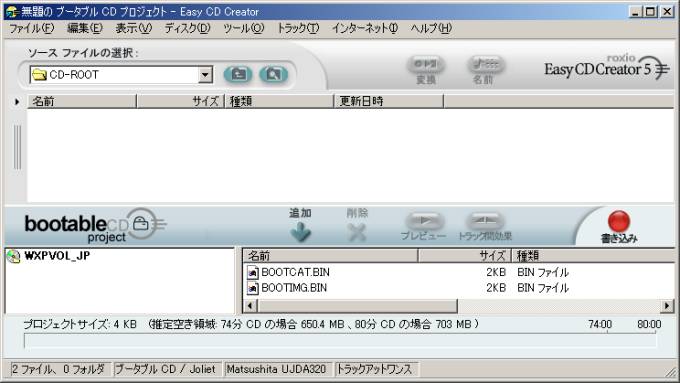Open the インターネット(I) menu
This screenshot has height=383, width=680.
tap(365, 29)
